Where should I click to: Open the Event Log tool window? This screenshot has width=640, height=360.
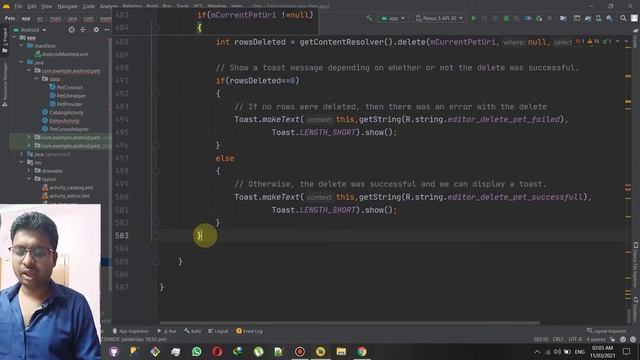pyautogui.click(x=249, y=331)
